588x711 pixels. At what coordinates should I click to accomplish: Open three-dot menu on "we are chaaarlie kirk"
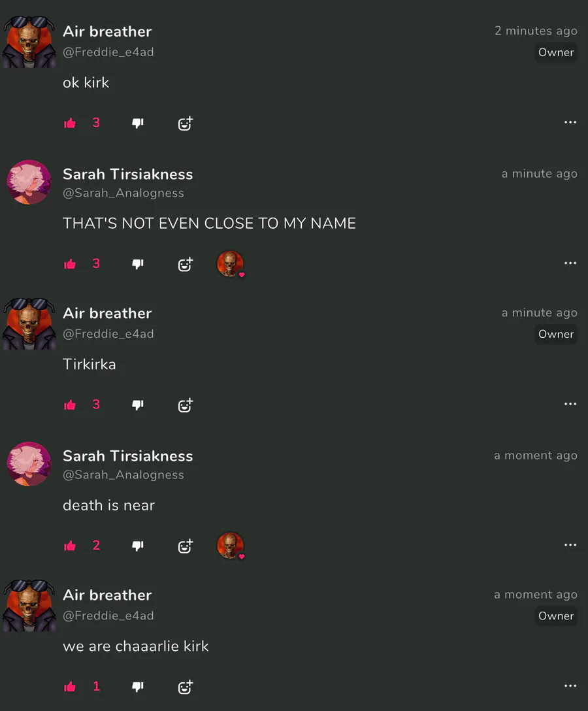pos(570,686)
